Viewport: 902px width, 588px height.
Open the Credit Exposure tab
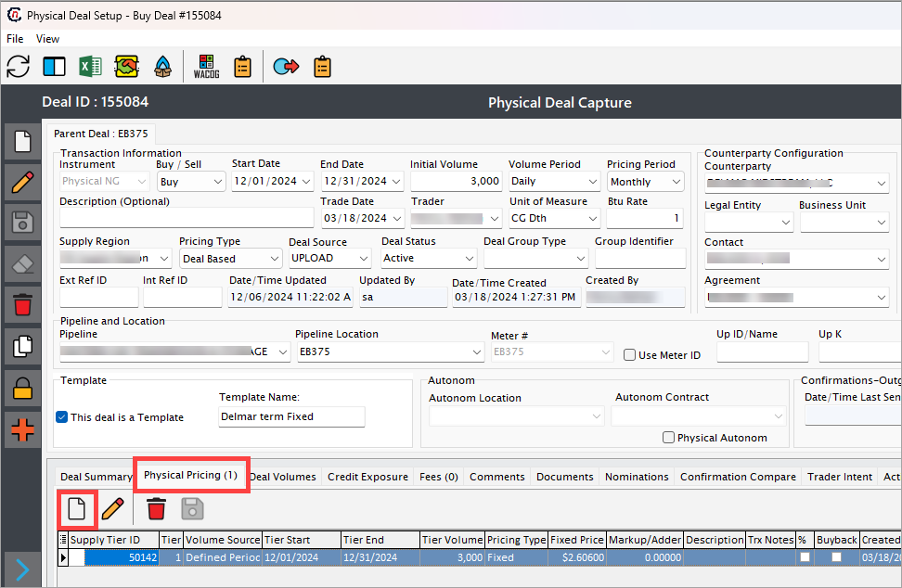point(367,477)
